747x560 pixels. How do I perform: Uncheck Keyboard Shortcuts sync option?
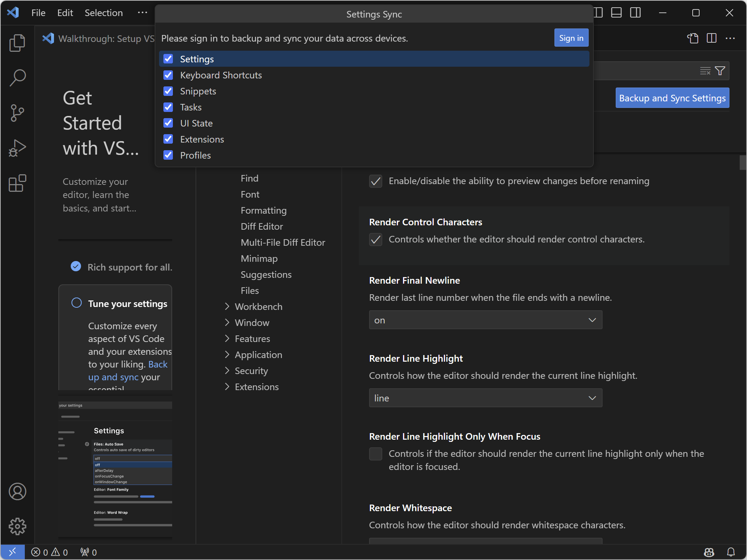pyautogui.click(x=168, y=75)
